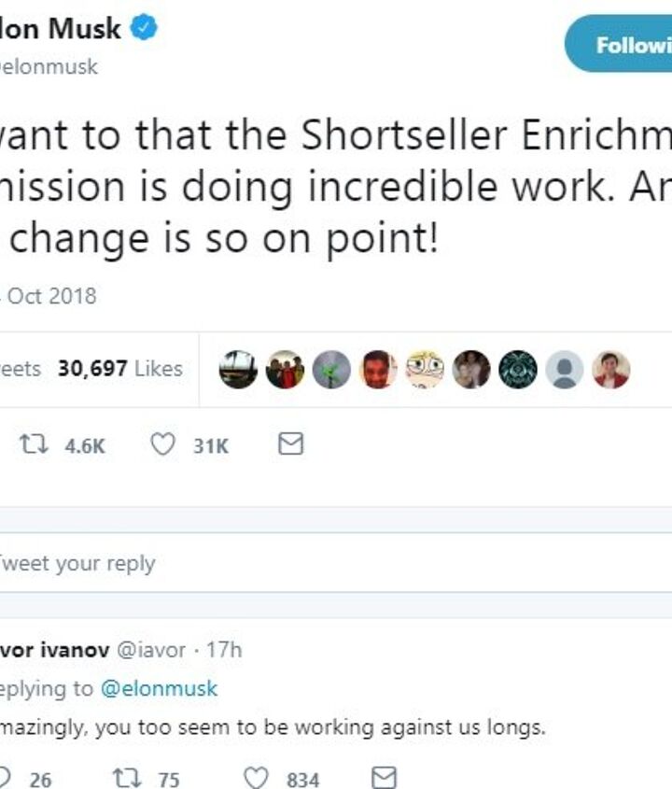Toggle the Following button
Viewport: 672px width, 789px height.
620,44
